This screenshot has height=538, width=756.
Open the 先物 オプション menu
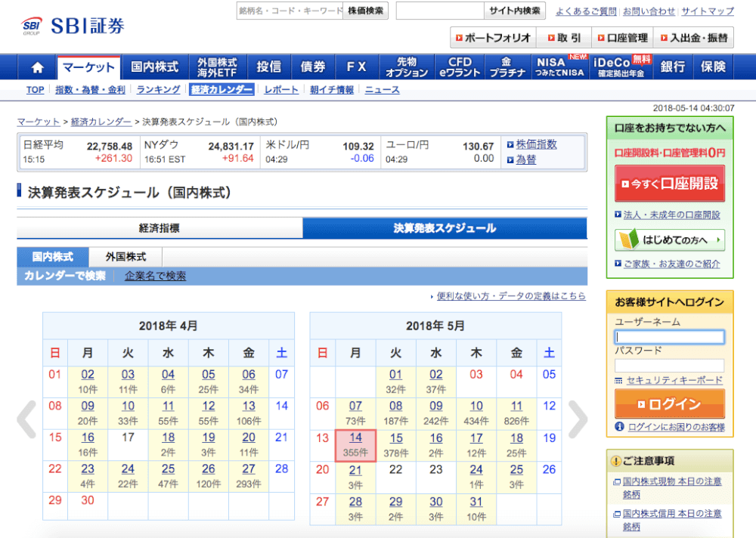click(x=407, y=67)
